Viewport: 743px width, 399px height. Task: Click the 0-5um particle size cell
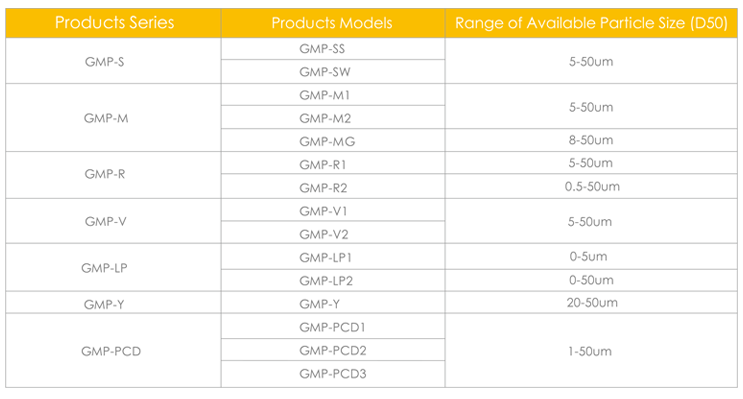tap(591, 256)
